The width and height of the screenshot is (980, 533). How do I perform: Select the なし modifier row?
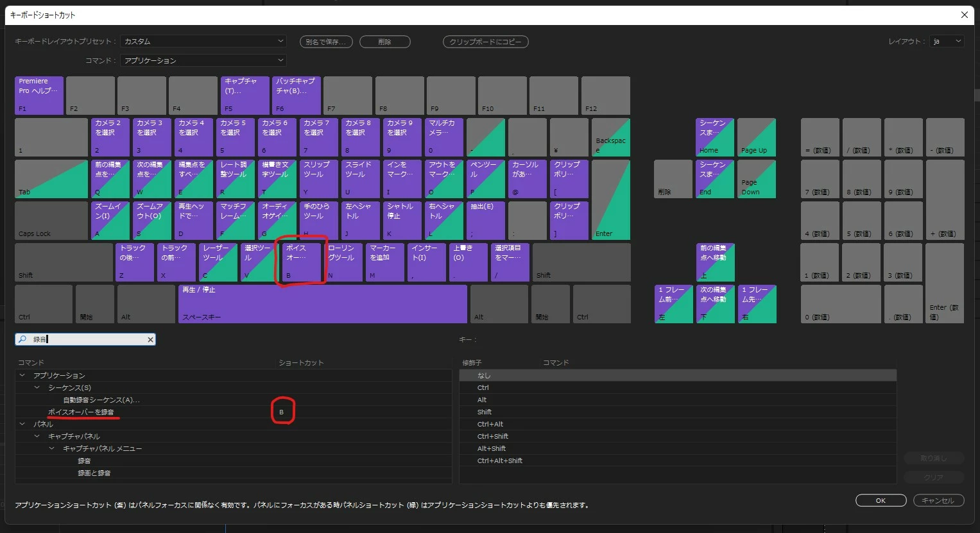click(x=678, y=375)
